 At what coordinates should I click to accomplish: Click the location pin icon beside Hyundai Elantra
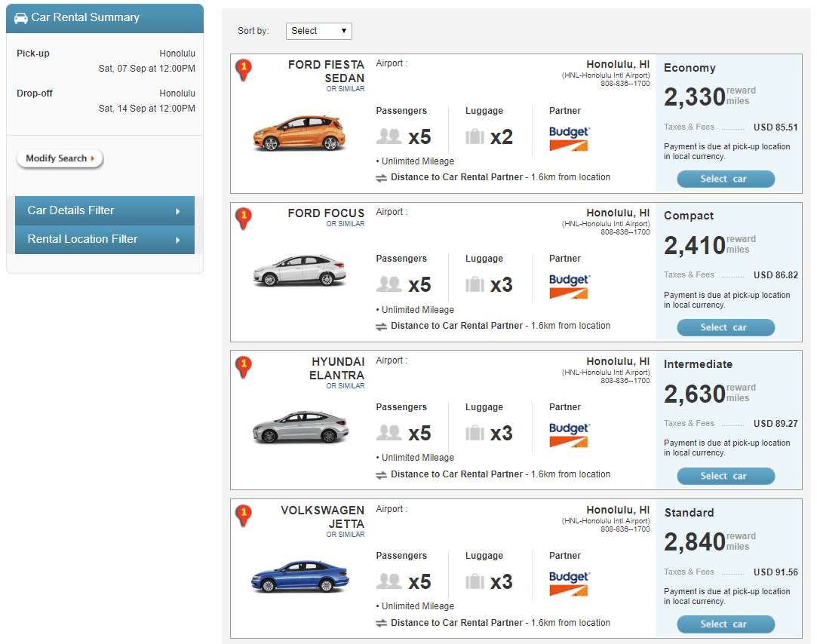point(244,366)
